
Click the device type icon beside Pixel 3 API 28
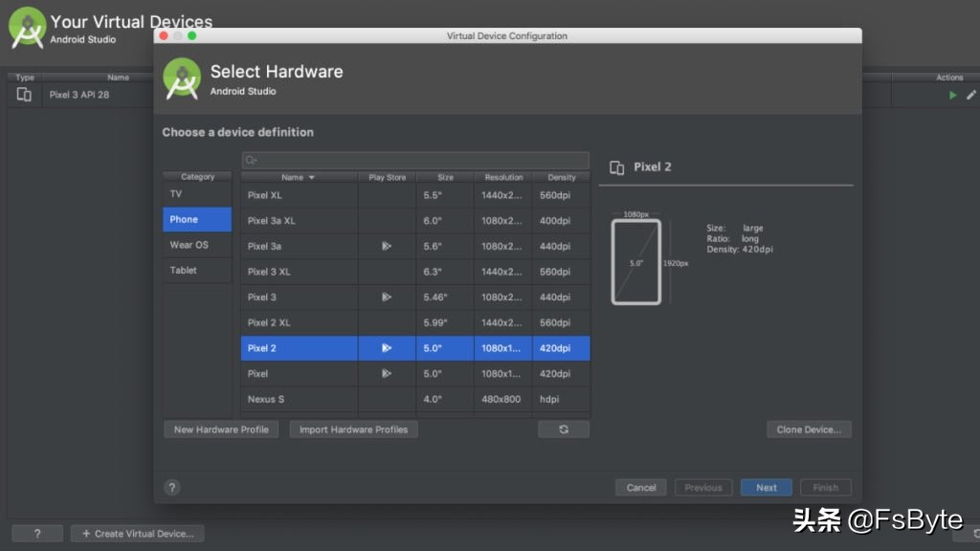[23, 94]
